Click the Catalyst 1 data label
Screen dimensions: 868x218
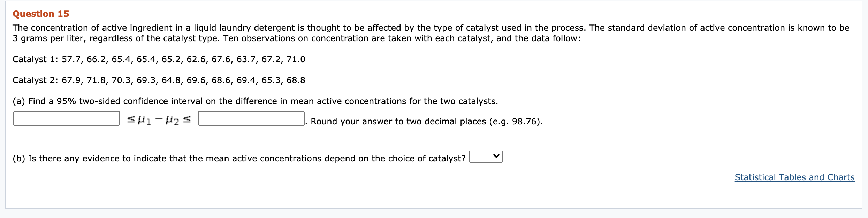click(x=36, y=59)
